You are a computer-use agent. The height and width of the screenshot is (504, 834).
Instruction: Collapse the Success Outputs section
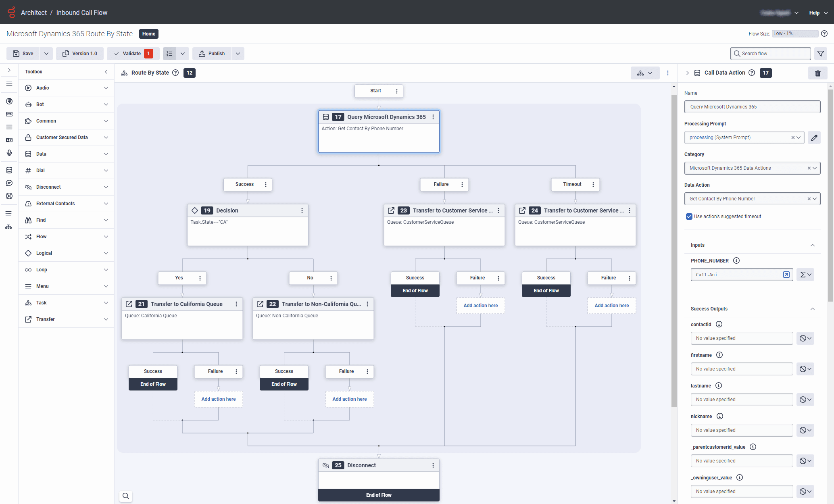(x=813, y=308)
